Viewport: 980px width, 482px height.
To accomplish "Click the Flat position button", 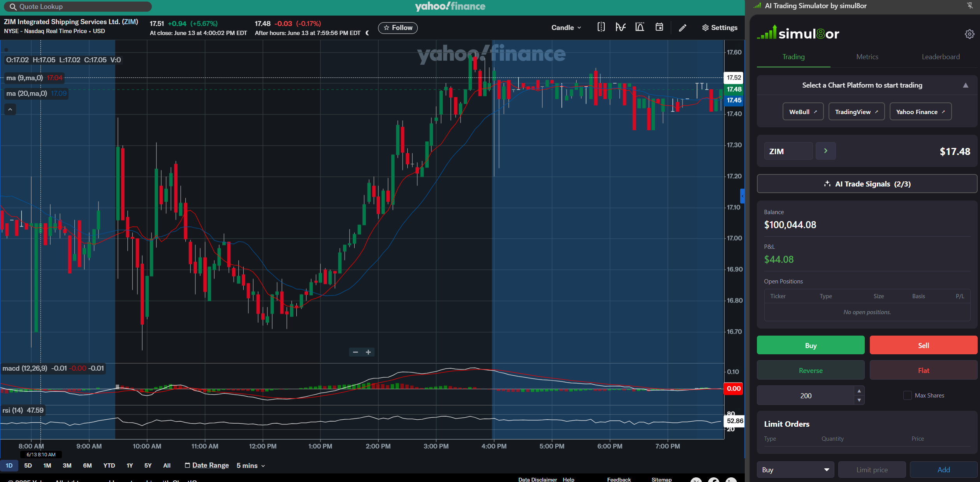I will tap(924, 370).
